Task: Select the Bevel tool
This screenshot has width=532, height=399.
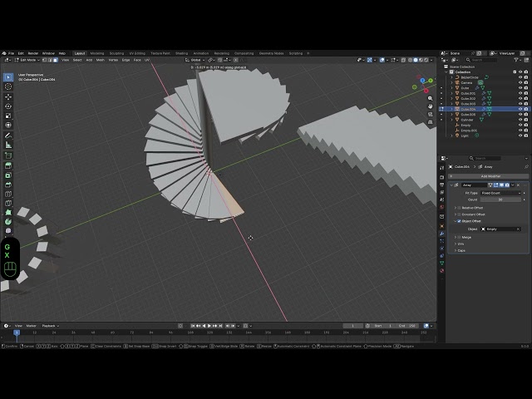Action: (8, 185)
